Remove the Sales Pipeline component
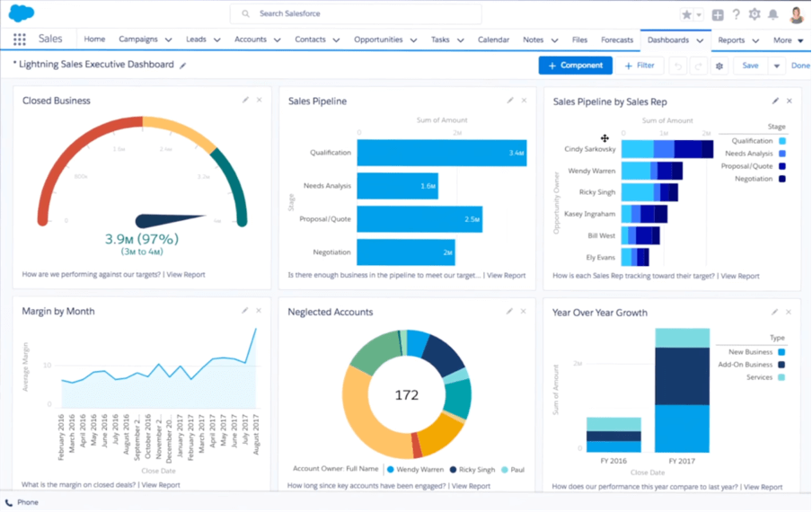 (x=524, y=101)
